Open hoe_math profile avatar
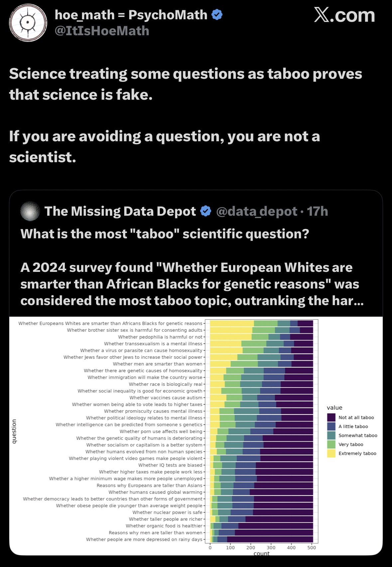The image size is (392, 567). tap(28, 23)
